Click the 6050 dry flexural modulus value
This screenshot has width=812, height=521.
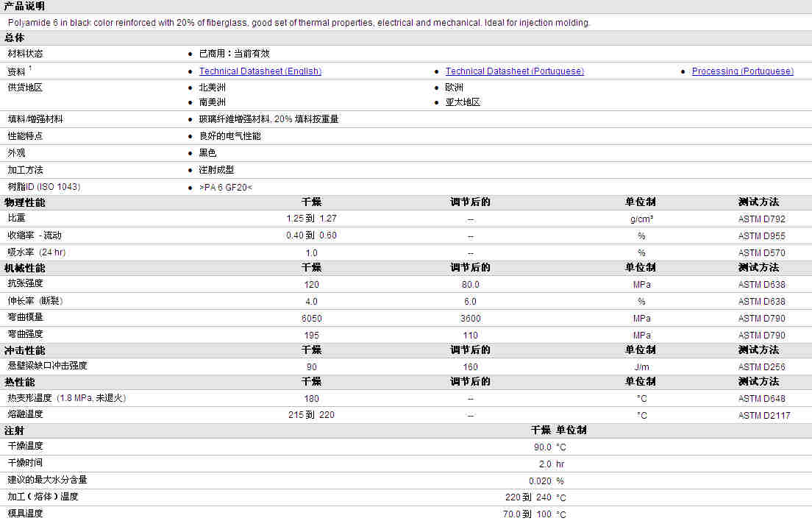(311, 318)
